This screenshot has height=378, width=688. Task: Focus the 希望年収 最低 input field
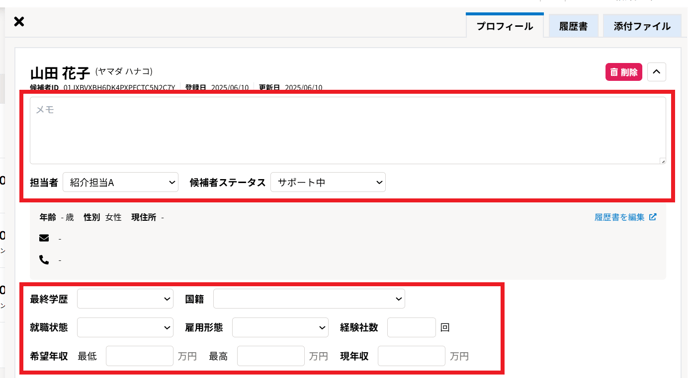(x=140, y=356)
